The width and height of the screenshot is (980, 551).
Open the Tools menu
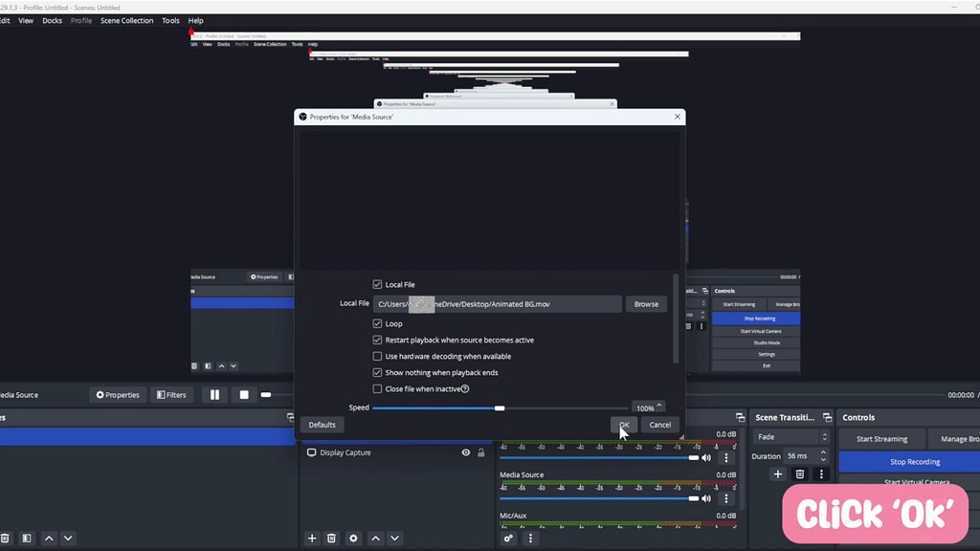tap(170, 20)
